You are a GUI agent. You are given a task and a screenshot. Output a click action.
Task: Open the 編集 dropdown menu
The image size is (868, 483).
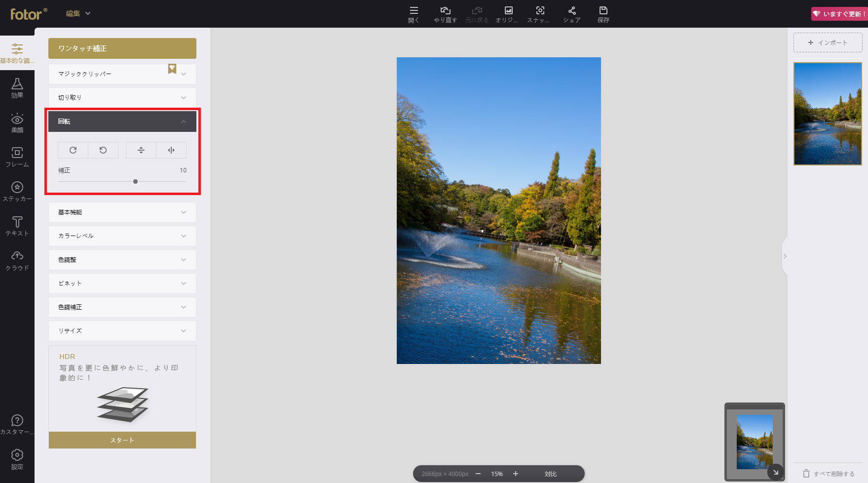pos(78,13)
